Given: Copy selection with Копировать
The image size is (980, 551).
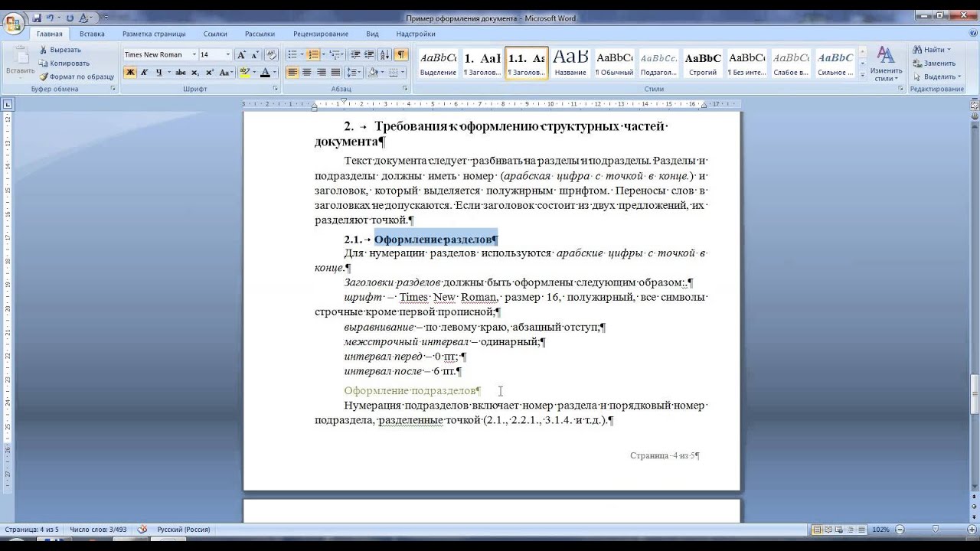Looking at the screenshot, I should point(64,63).
